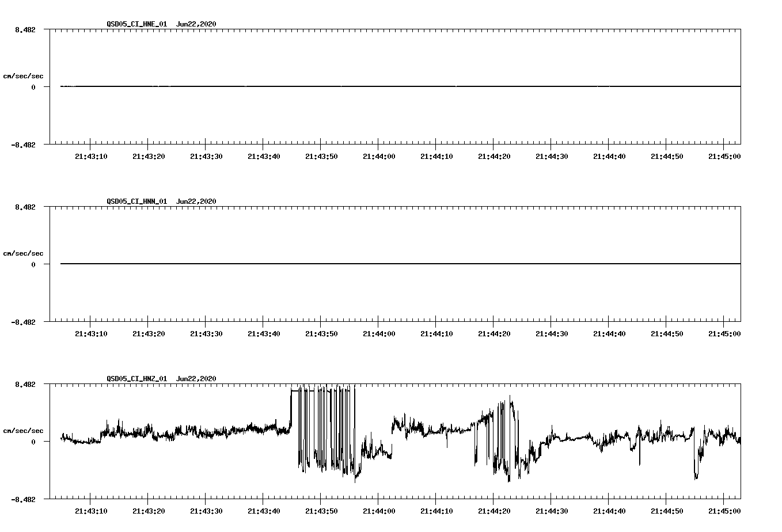
Task: Click the 8.482 upper limit on HNN plot
Action: coord(25,207)
